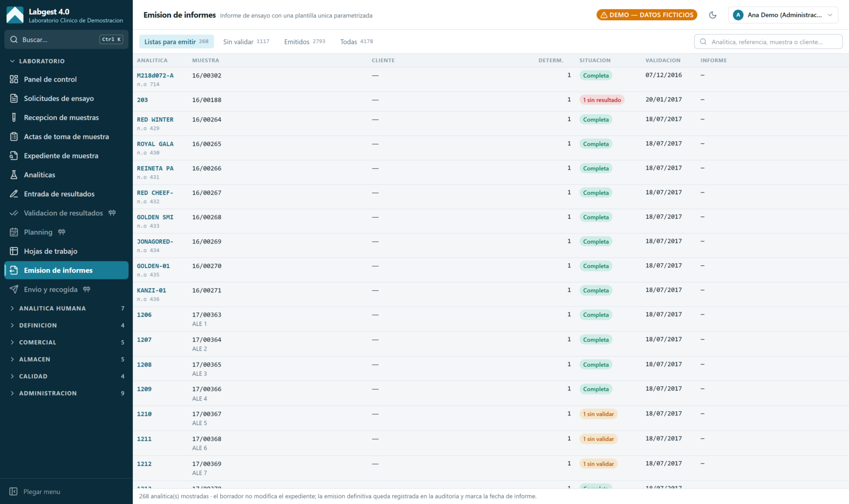The width and height of the screenshot is (849, 504).
Task: Open Panel de control dashboard icon
Action: [x=14, y=79]
